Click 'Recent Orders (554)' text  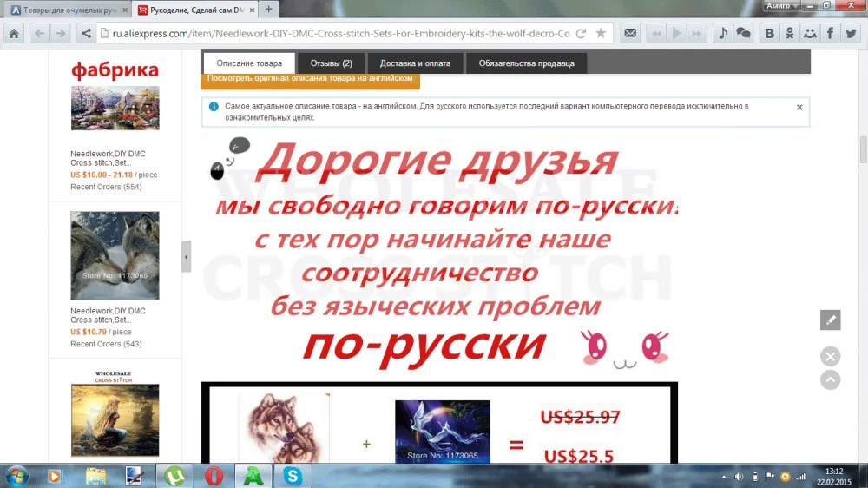[106, 187]
